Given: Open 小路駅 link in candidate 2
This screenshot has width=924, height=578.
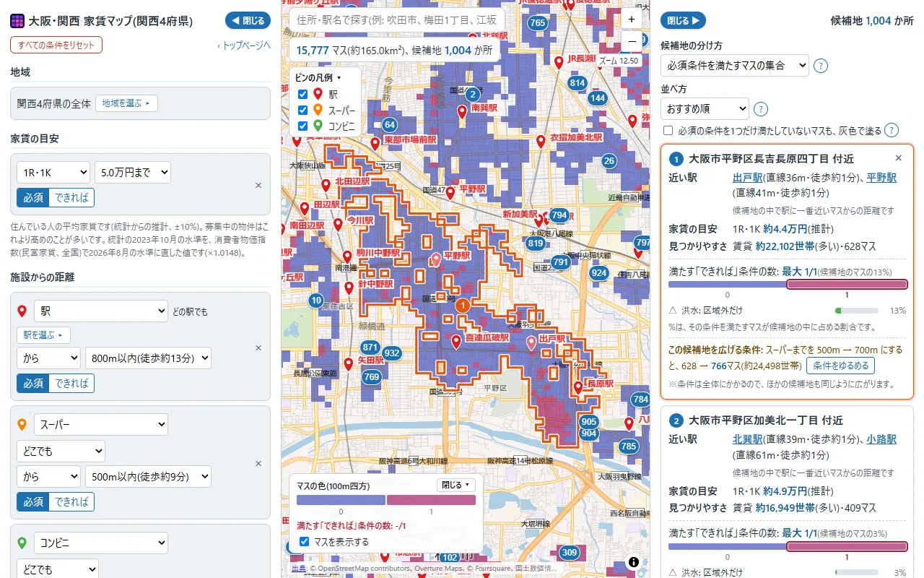Looking at the screenshot, I should tap(881, 439).
